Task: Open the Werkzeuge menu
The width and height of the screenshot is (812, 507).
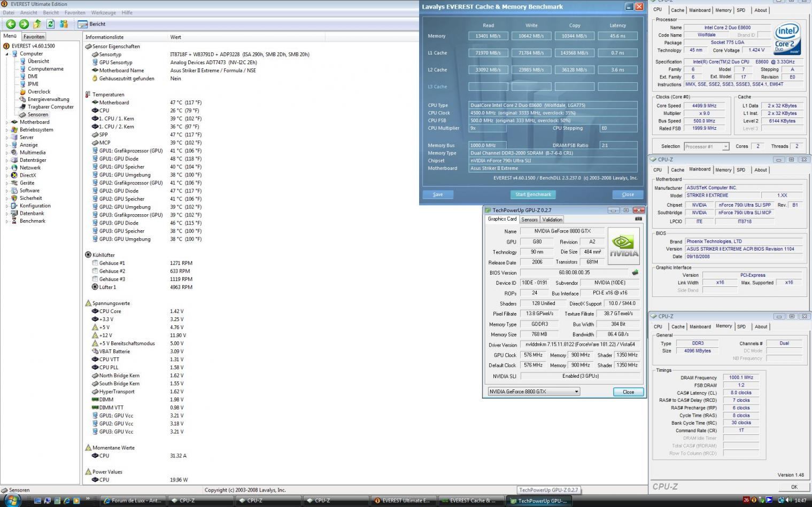Action: pyautogui.click(x=104, y=12)
